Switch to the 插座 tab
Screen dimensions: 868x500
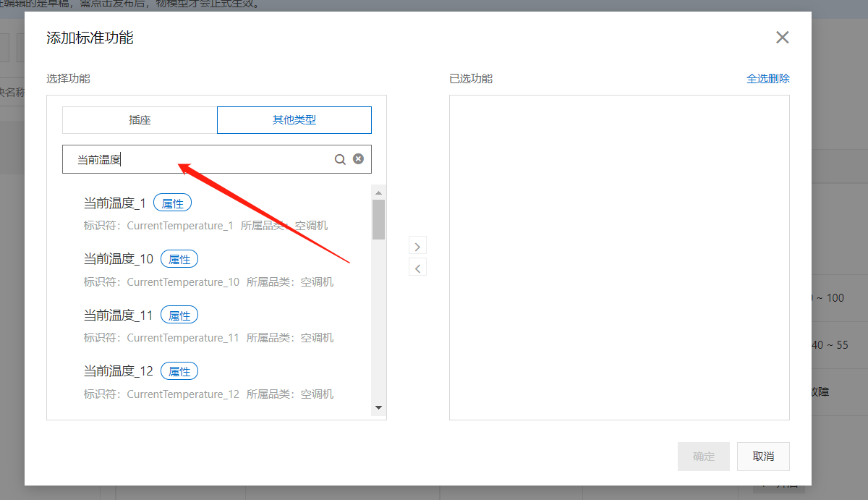pyautogui.click(x=139, y=119)
